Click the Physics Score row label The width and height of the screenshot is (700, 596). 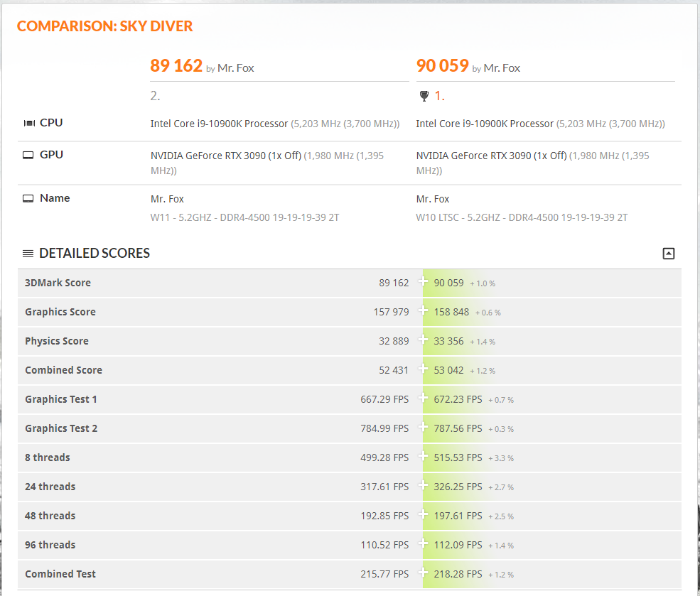pyautogui.click(x=57, y=341)
